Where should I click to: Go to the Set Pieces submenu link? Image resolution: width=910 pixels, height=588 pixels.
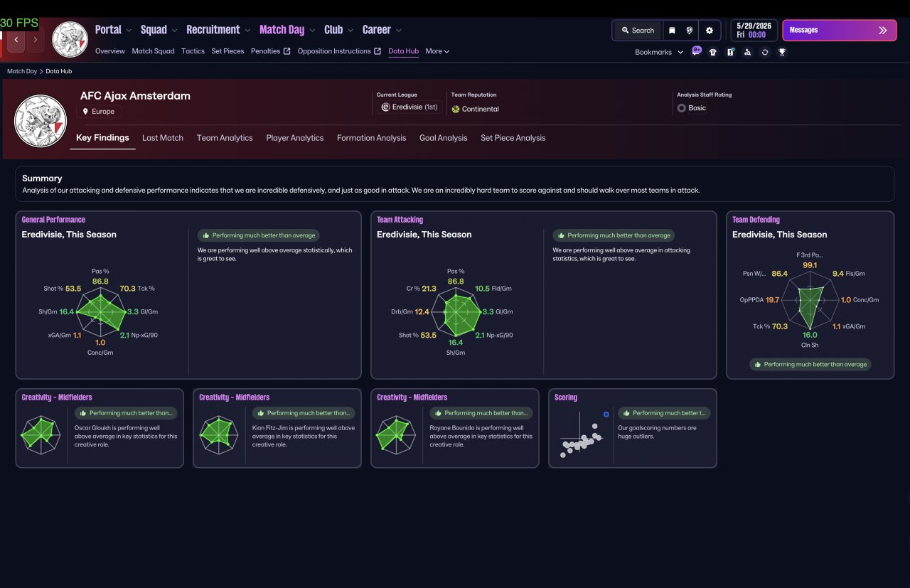(x=227, y=51)
